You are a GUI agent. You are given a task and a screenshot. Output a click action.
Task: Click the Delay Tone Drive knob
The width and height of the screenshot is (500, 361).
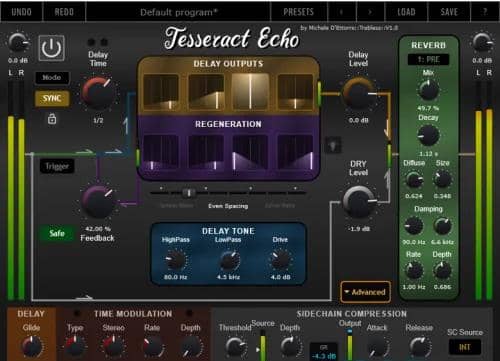pos(281,260)
